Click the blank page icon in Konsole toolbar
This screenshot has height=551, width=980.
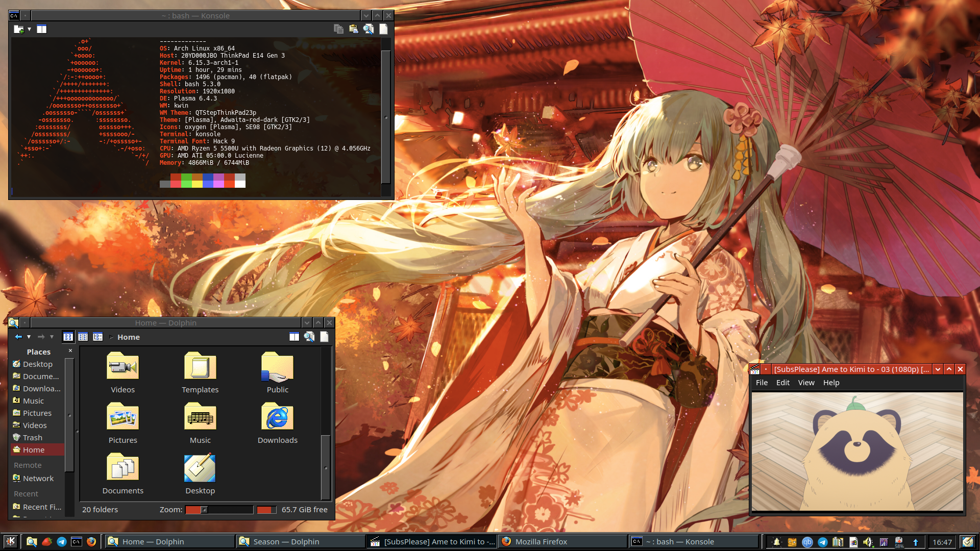tap(383, 29)
